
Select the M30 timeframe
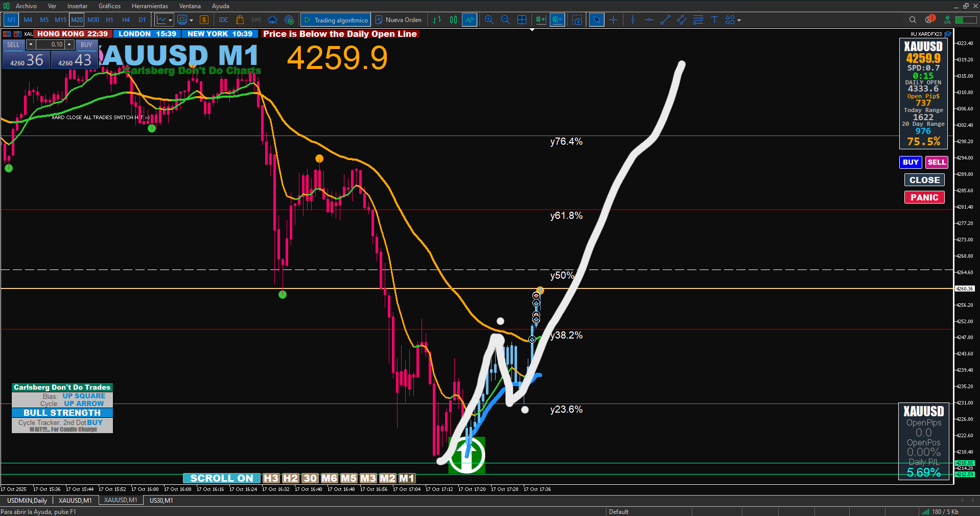coord(94,20)
